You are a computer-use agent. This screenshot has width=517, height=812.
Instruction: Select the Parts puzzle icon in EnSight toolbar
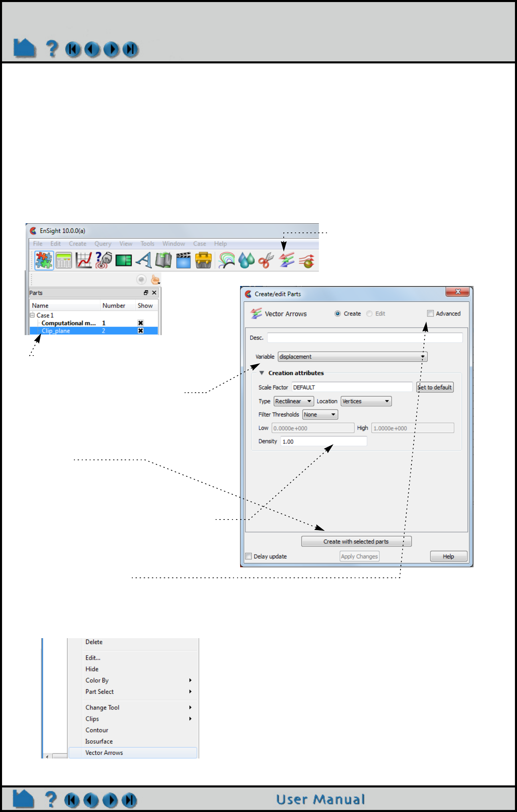pyautogui.click(x=44, y=260)
